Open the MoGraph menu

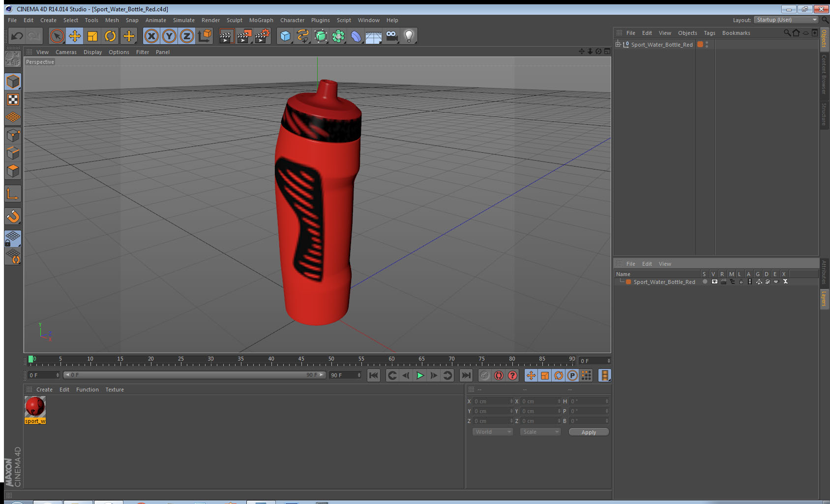pyautogui.click(x=261, y=20)
